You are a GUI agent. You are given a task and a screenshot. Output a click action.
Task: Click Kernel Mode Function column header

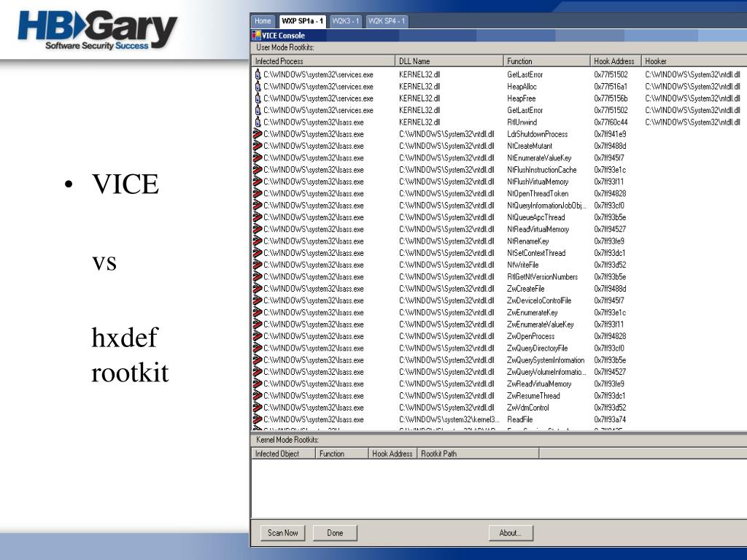[342, 454]
